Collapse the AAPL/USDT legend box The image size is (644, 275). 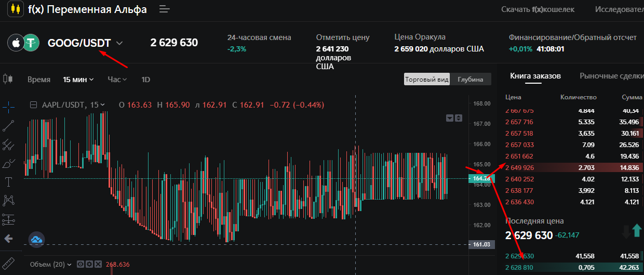[34, 105]
